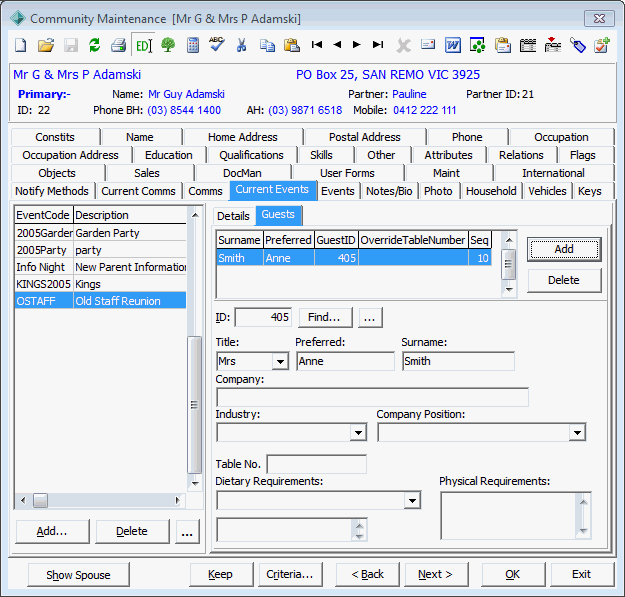This screenshot has height=597, width=625.
Task: Open the Notes/Bio tab
Action: click(389, 191)
